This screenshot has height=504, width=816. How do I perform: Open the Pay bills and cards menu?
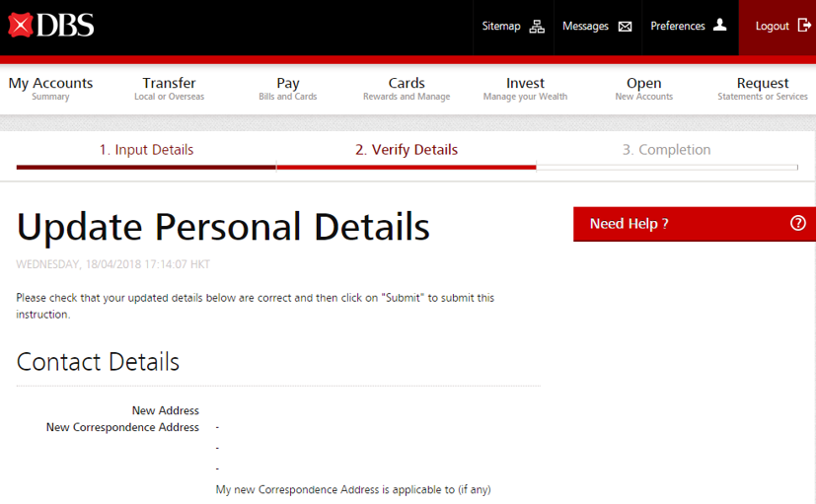pos(288,89)
